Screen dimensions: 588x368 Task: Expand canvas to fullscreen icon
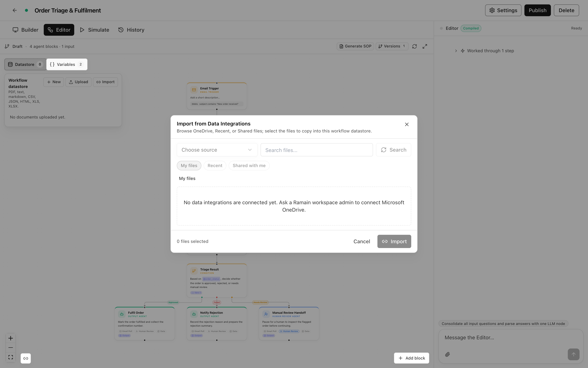click(424, 46)
